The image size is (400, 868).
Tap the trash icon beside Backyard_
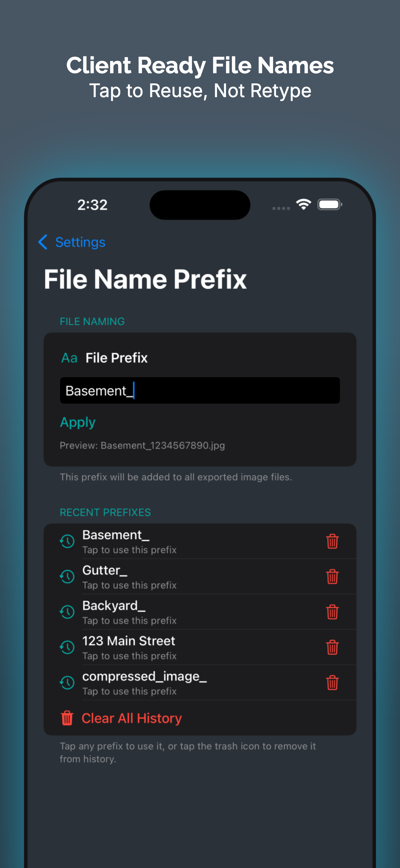click(332, 612)
